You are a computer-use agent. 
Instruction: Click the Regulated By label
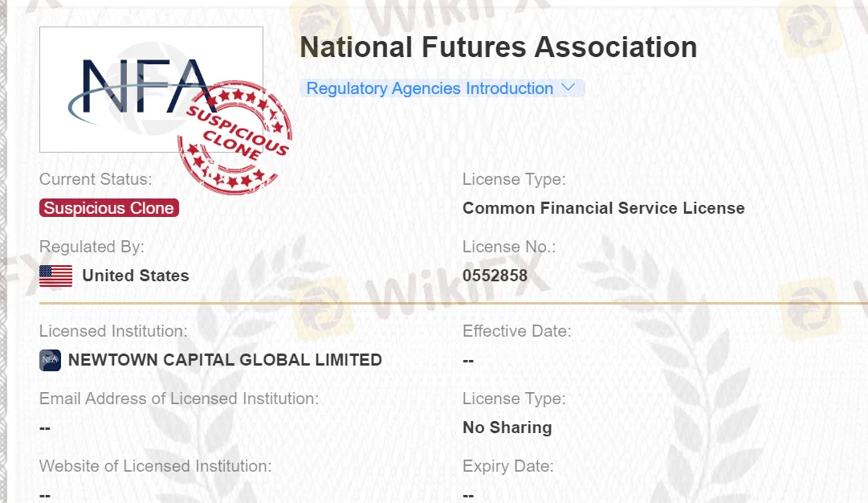pyautogui.click(x=92, y=247)
